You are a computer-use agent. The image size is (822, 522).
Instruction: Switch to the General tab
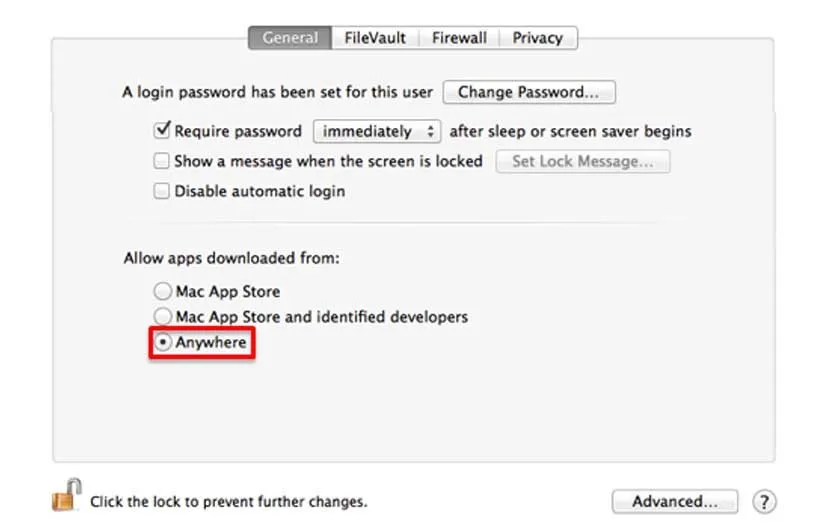click(290, 38)
